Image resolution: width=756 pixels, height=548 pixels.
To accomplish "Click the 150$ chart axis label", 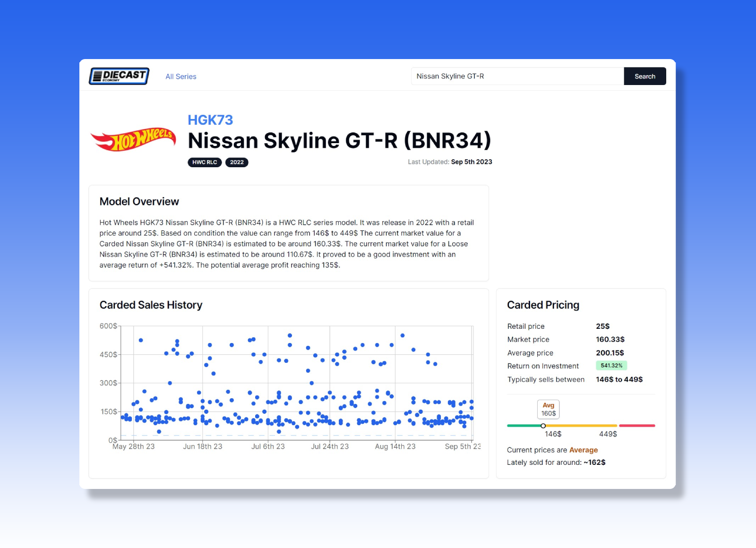I will point(109,411).
